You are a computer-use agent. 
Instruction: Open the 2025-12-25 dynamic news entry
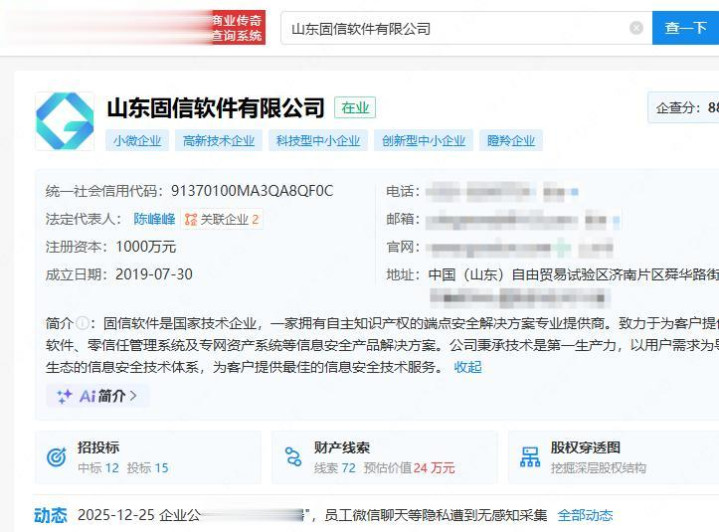click(x=312, y=515)
